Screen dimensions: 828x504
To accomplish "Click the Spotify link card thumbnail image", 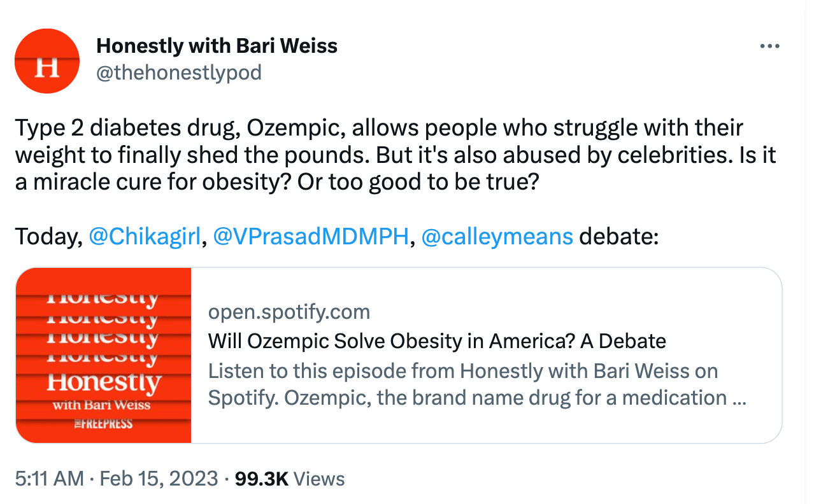I will (x=104, y=355).
